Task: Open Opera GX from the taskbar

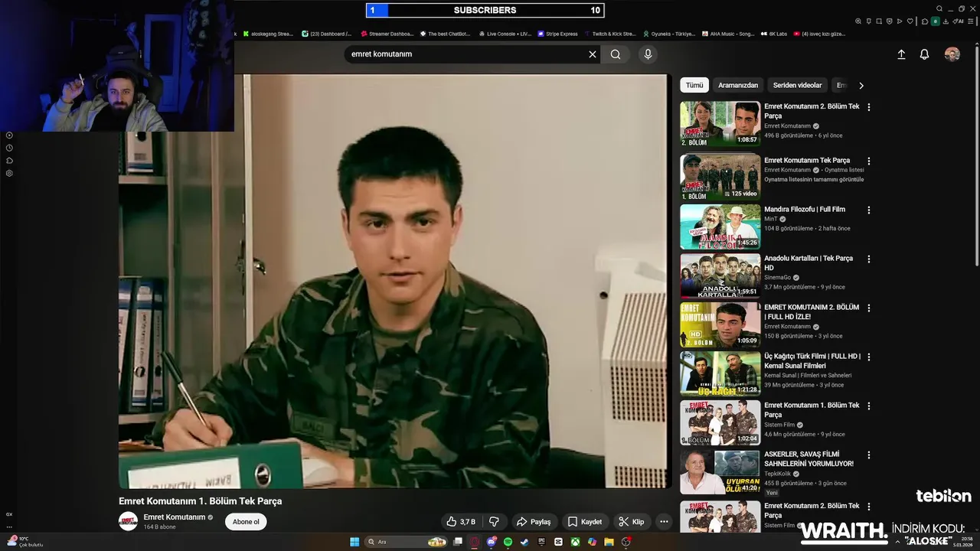Action: pyautogui.click(x=475, y=542)
